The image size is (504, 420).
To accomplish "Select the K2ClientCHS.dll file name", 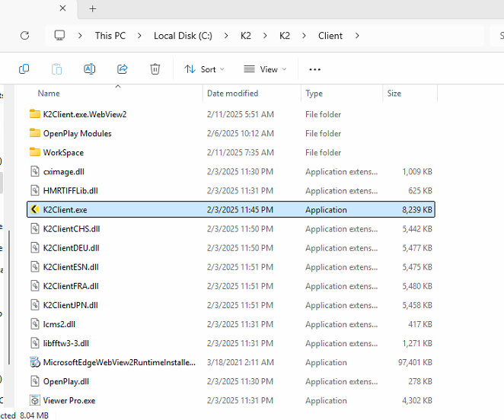I will [x=72, y=229].
